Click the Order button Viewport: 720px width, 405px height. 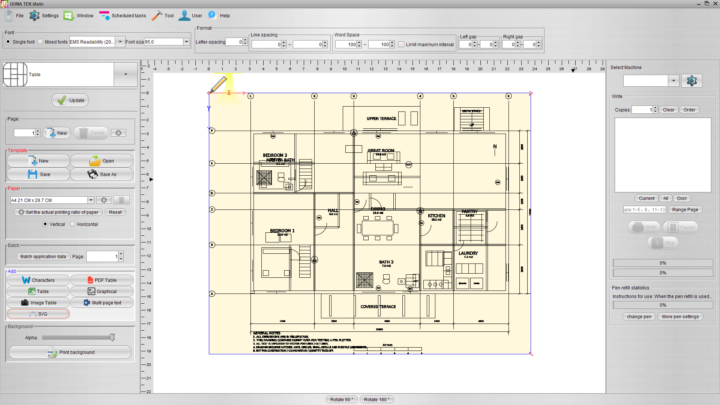[x=689, y=110]
